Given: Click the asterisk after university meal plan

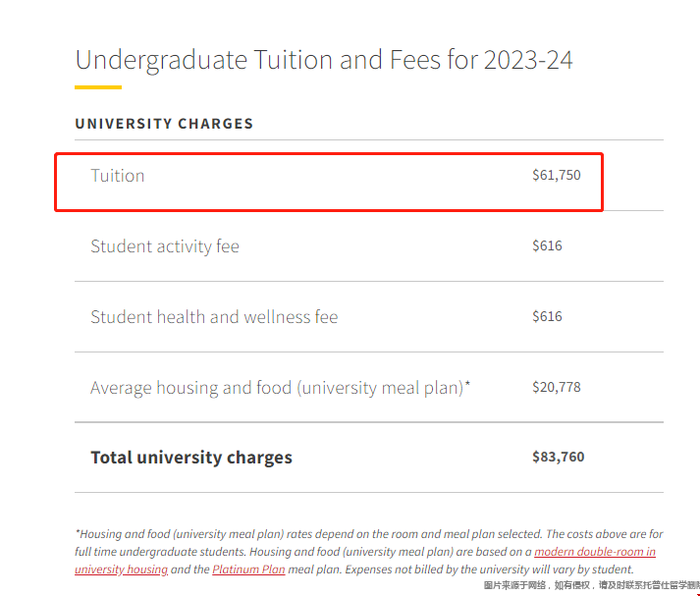Looking at the screenshot, I should [x=468, y=385].
